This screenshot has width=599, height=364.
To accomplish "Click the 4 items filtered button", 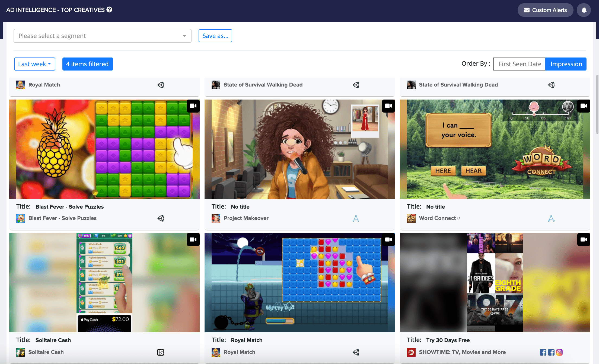I will click(87, 64).
